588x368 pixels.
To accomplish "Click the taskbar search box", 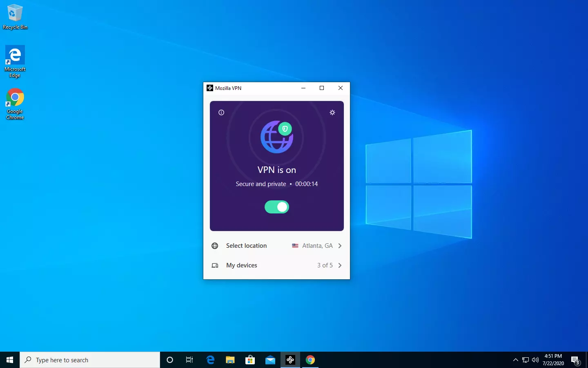I will pyautogui.click(x=90, y=360).
